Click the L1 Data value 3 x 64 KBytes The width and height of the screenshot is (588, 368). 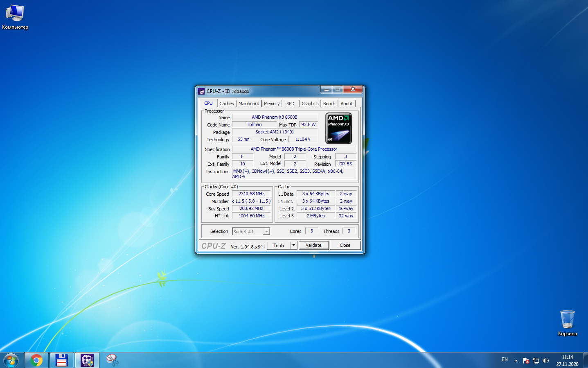point(315,194)
